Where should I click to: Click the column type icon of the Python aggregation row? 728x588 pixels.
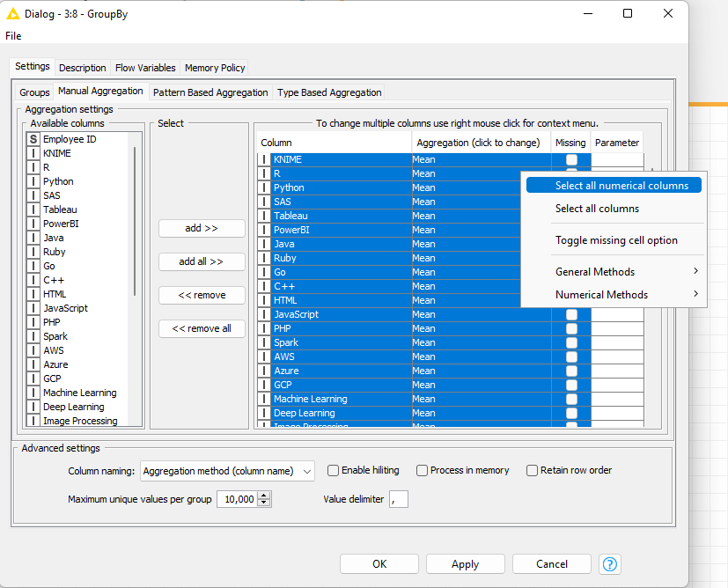coord(264,187)
